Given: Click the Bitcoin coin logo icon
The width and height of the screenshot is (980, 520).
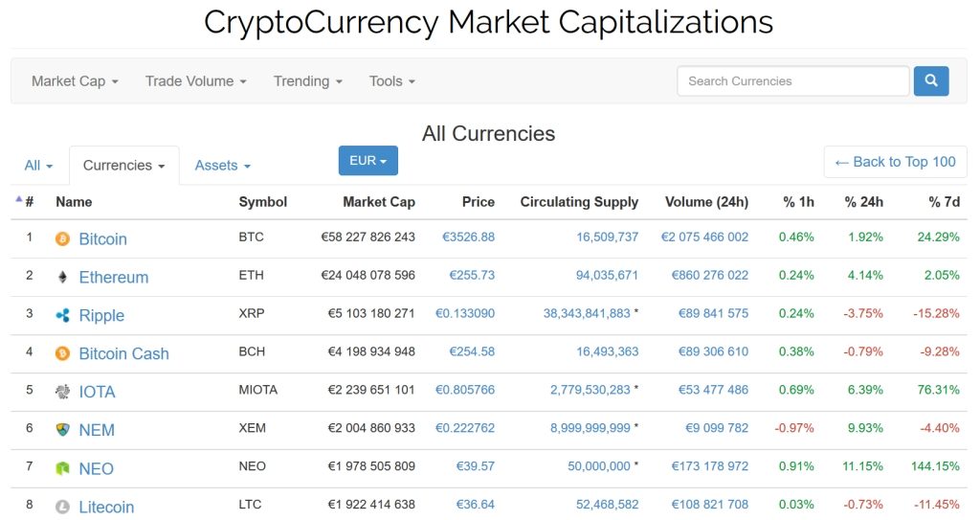Looking at the screenshot, I should point(63,238).
